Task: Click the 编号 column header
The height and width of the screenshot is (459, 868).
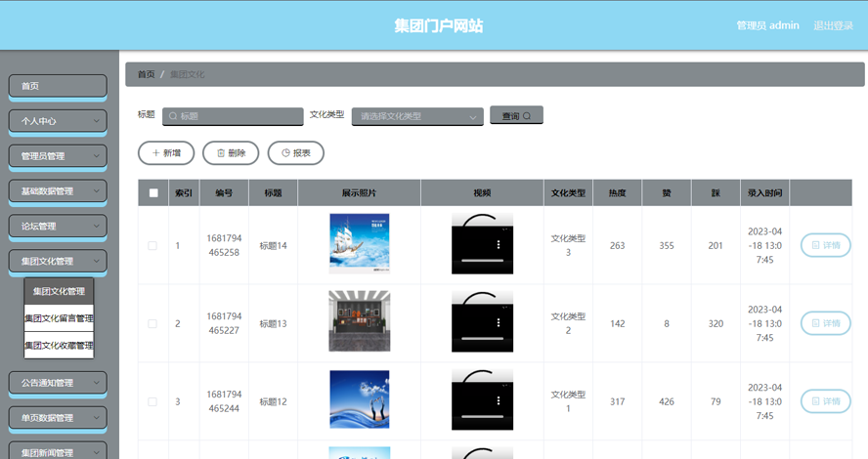Action: 224,193
